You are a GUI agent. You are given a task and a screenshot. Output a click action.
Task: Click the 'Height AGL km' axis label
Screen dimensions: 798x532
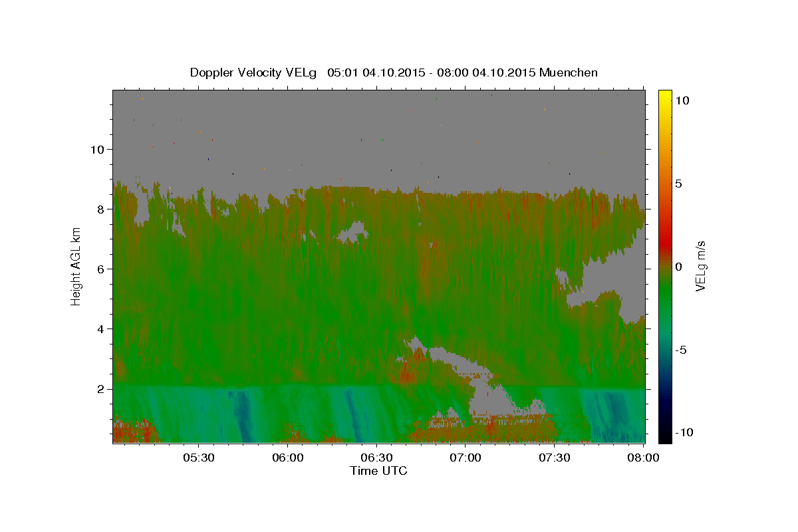(x=76, y=267)
